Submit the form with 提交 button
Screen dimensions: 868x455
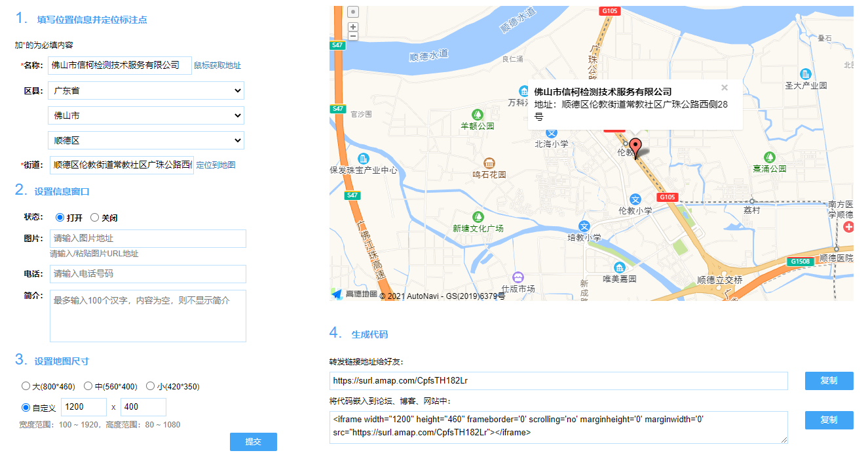point(254,442)
